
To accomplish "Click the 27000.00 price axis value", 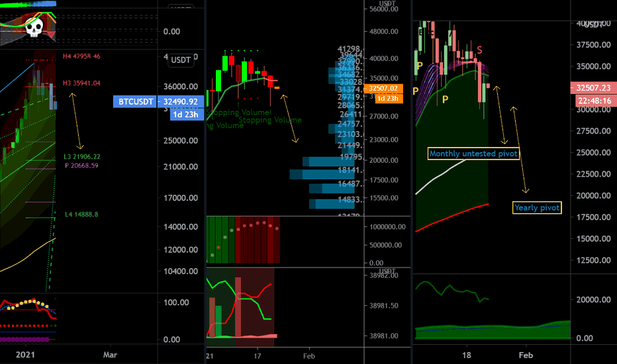I will tap(384, 116).
